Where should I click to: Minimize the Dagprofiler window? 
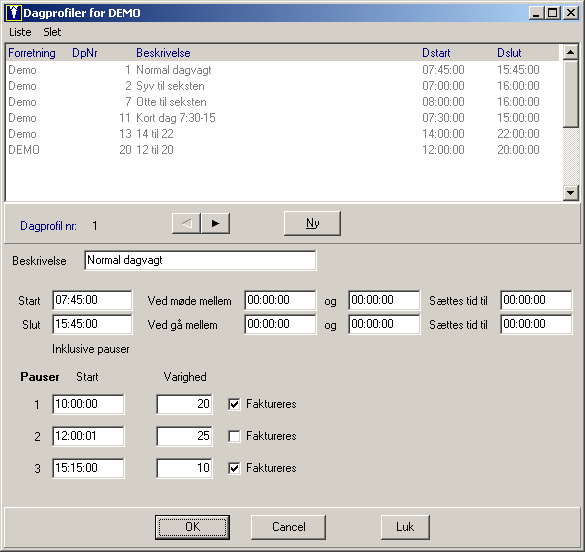tap(536, 13)
